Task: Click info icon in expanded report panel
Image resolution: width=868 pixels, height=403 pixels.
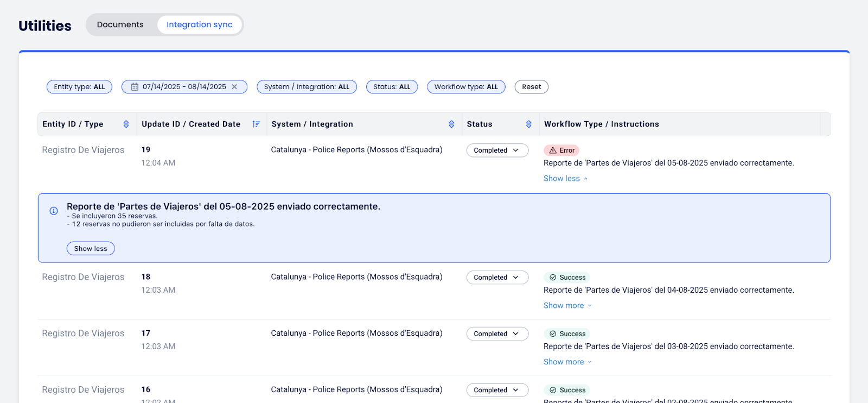Action: click(x=54, y=211)
